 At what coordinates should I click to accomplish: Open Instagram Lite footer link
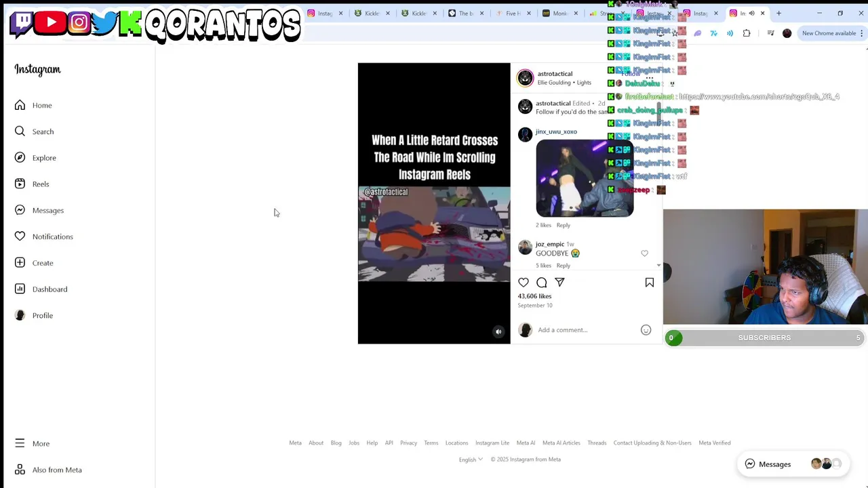[x=492, y=443]
